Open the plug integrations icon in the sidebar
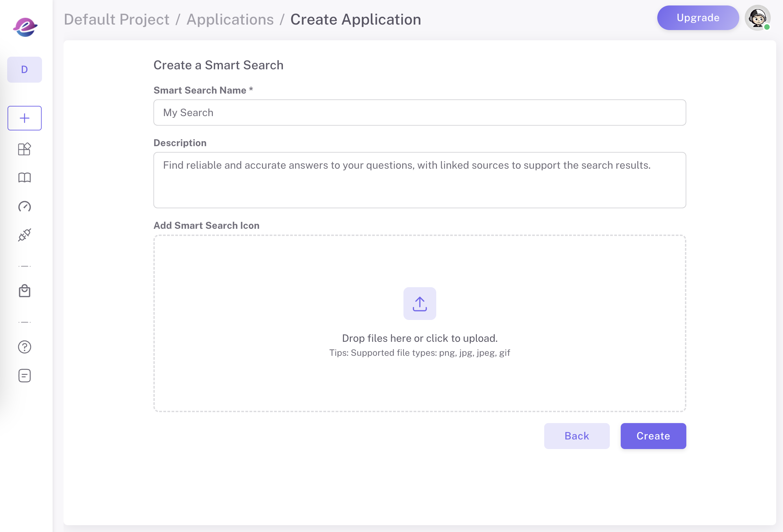The image size is (783, 532). point(25,235)
